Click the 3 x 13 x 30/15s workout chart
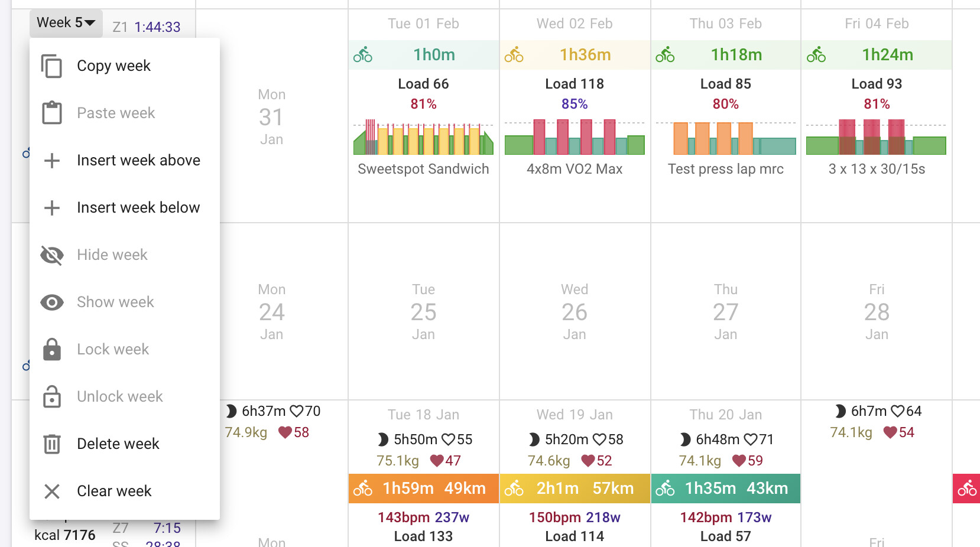Viewport: 980px width, 547px height. tap(876, 138)
